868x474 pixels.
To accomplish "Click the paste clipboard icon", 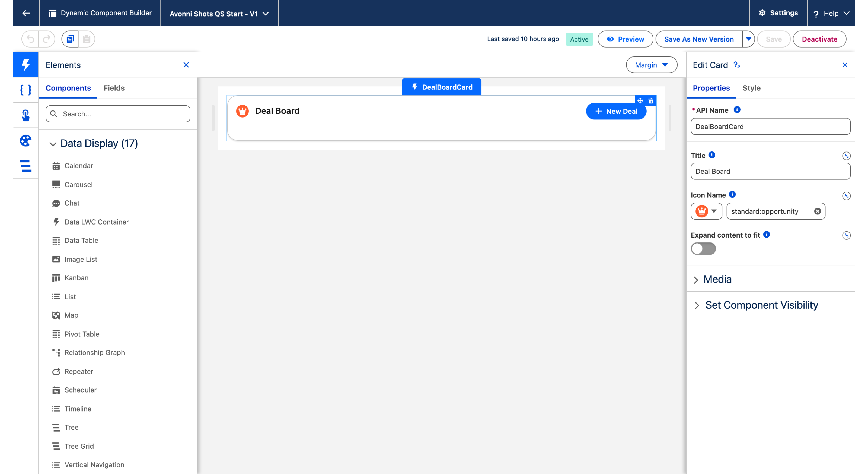I will coord(87,39).
